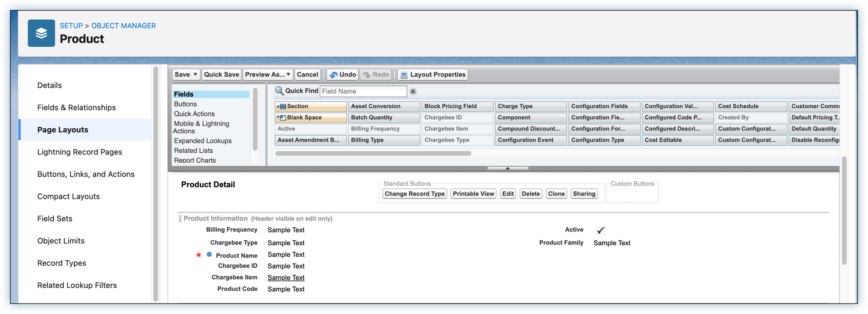868x314 pixels.
Task: Click the Active field checkmark
Action: click(x=600, y=230)
